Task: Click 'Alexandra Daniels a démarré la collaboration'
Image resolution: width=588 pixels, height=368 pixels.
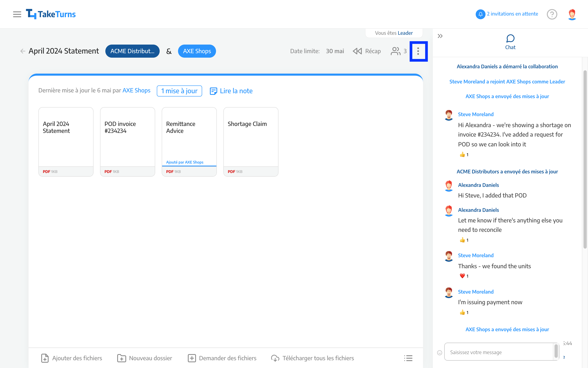Action: (x=507, y=66)
